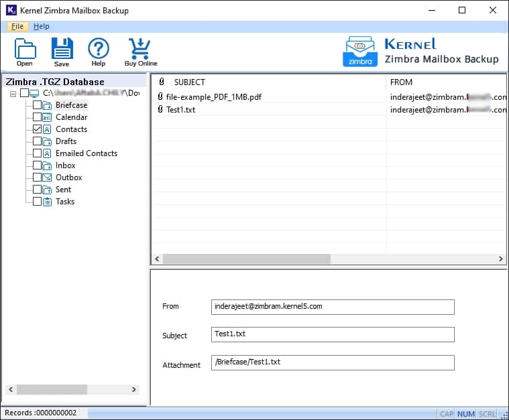Image resolution: width=509 pixels, height=420 pixels.
Task: Select the Calendar folder label
Action: (71, 117)
